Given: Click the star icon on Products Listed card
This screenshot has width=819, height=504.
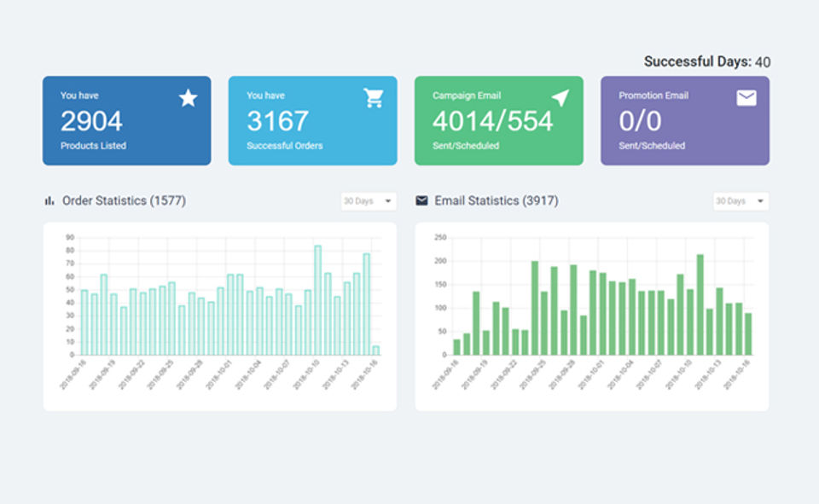Looking at the screenshot, I should pyautogui.click(x=188, y=98).
